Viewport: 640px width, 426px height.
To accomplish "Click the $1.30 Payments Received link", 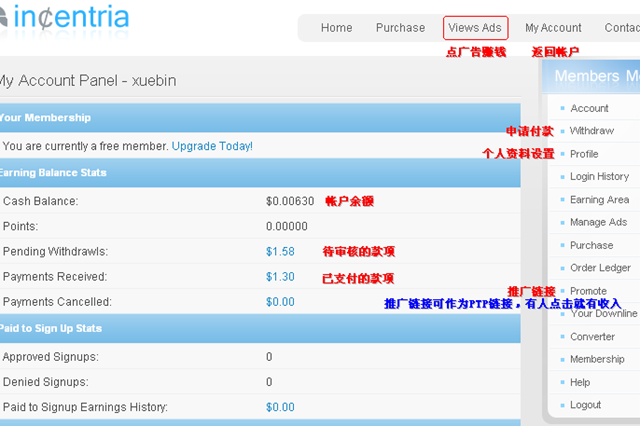I will coord(280,276).
